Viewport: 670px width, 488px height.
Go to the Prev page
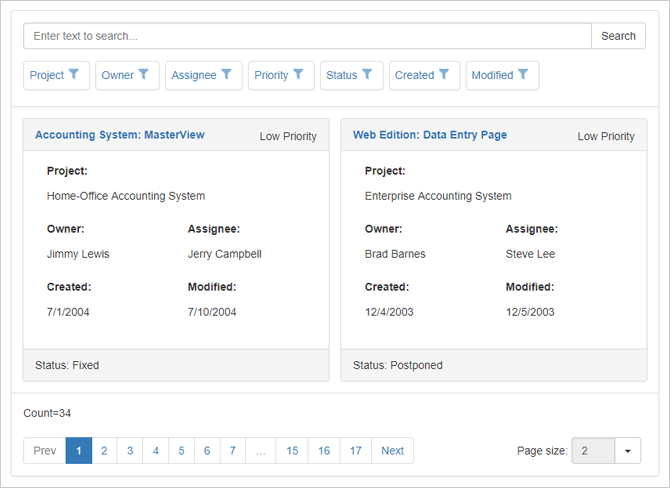coord(45,451)
